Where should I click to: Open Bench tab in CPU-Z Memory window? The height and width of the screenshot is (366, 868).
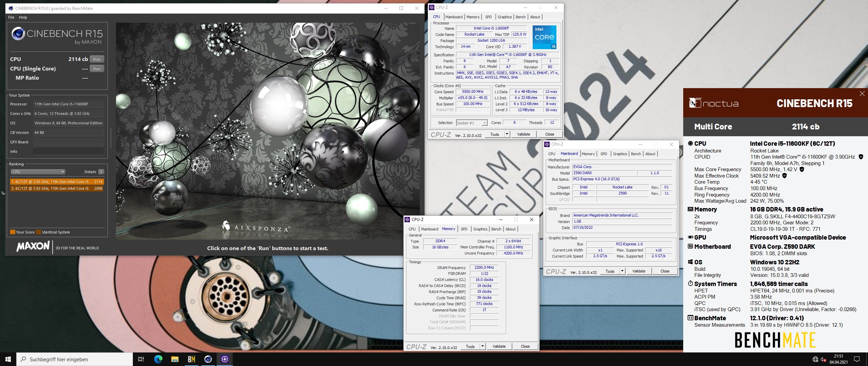(x=496, y=229)
